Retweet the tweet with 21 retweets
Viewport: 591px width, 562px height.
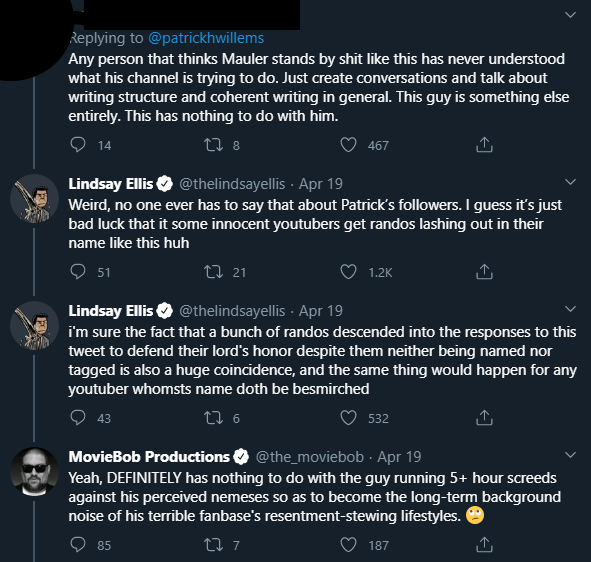click(213, 272)
